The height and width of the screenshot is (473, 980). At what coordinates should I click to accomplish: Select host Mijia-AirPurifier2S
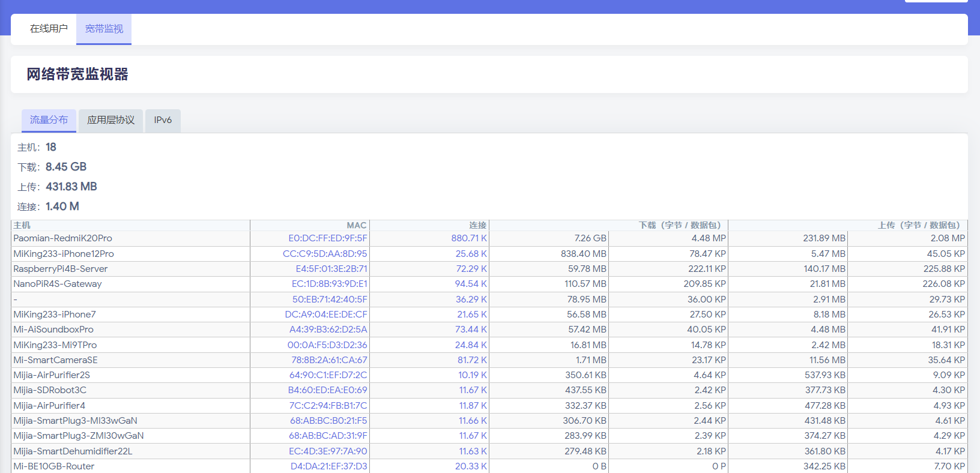pyautogui.click(x=52, y=375)
